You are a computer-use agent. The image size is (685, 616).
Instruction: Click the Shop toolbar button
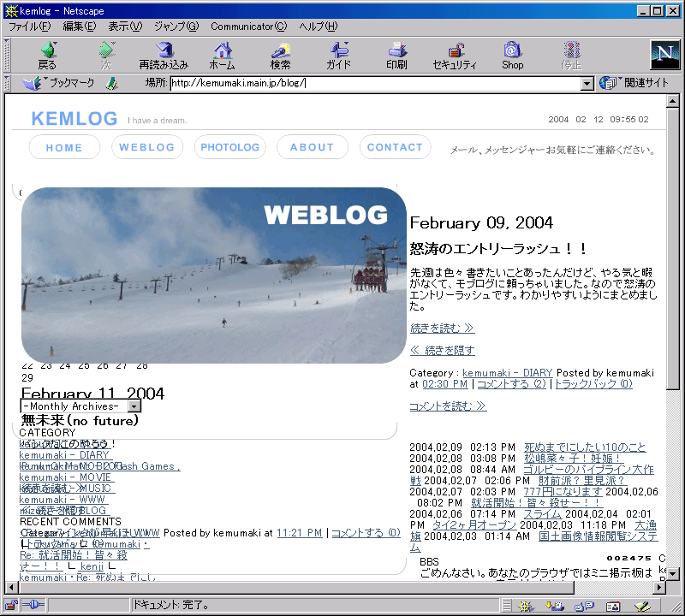pyautogui.click(x=512, y=56)
